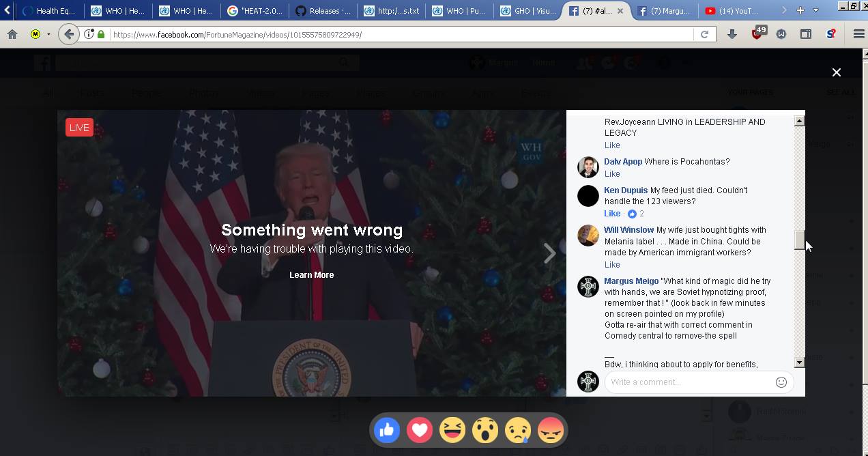The height and width of the screenshot is (456, 868).
Task: Switch to the (7) Margu... Facebook tab
Action: pyautogui.click(x=665, y=11)
